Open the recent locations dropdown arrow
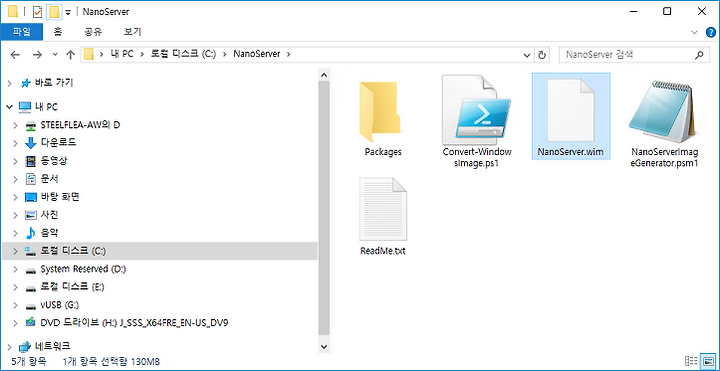The height and width of the screenshot is (371, 720). [x=55, y=55]
